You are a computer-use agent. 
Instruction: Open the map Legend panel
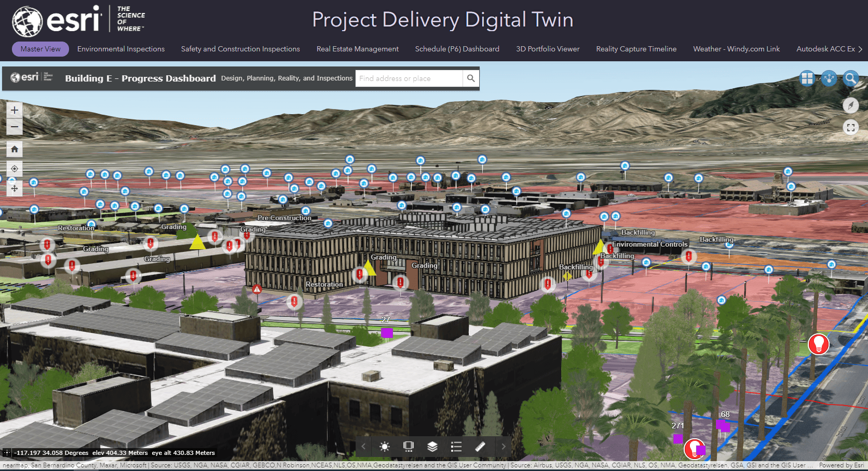(x=456, y=446)
